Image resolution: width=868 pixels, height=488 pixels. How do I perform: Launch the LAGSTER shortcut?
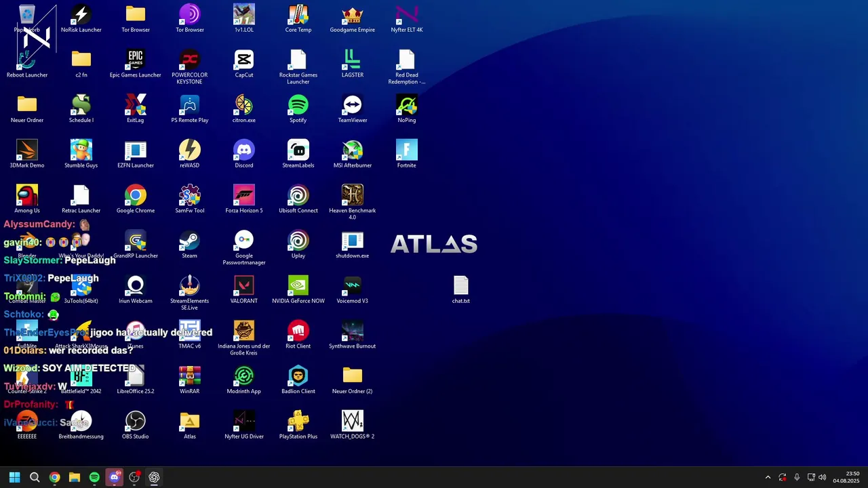coord(353,64)
